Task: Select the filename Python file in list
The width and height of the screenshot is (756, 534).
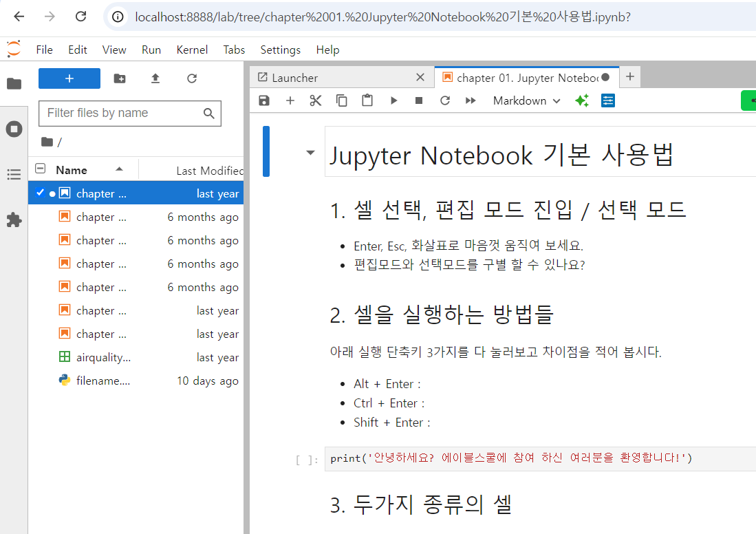Action: coord(136,381)
